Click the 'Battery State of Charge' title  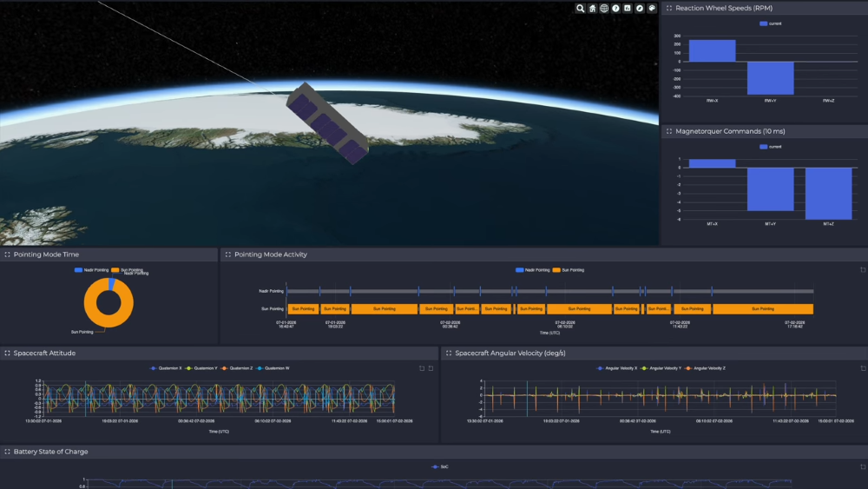tap(50, 452)
